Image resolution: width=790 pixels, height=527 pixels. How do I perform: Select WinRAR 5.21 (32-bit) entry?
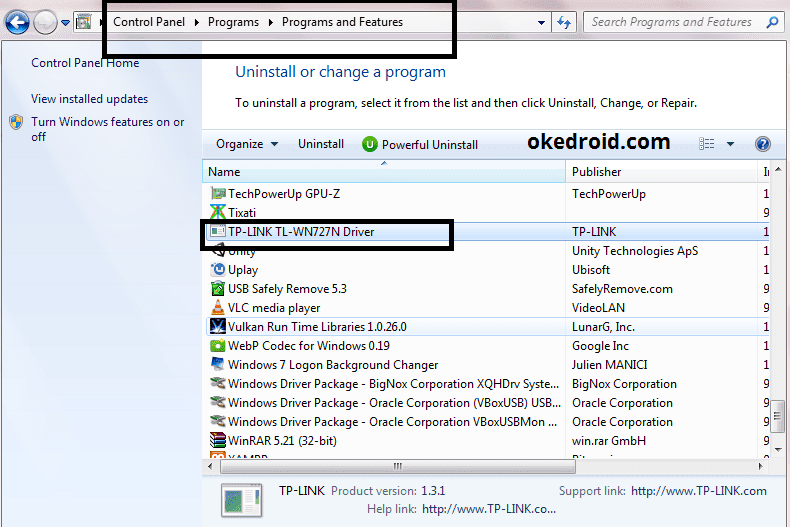coord(282,441)
